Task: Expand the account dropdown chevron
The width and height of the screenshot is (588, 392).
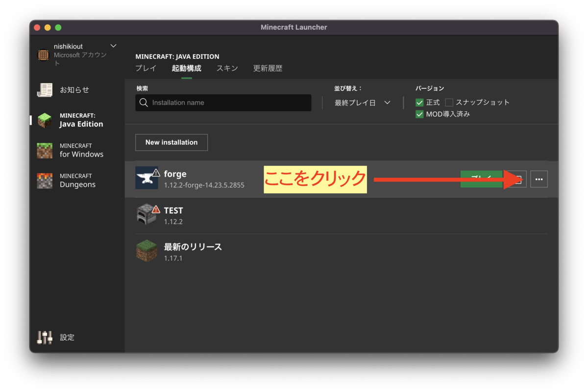Action: [x=114, y=46]
